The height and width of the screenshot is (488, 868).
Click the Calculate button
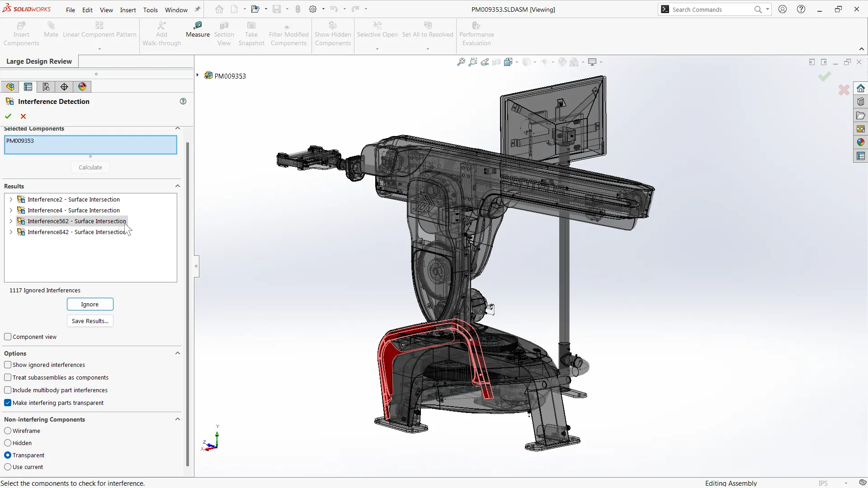90,167
